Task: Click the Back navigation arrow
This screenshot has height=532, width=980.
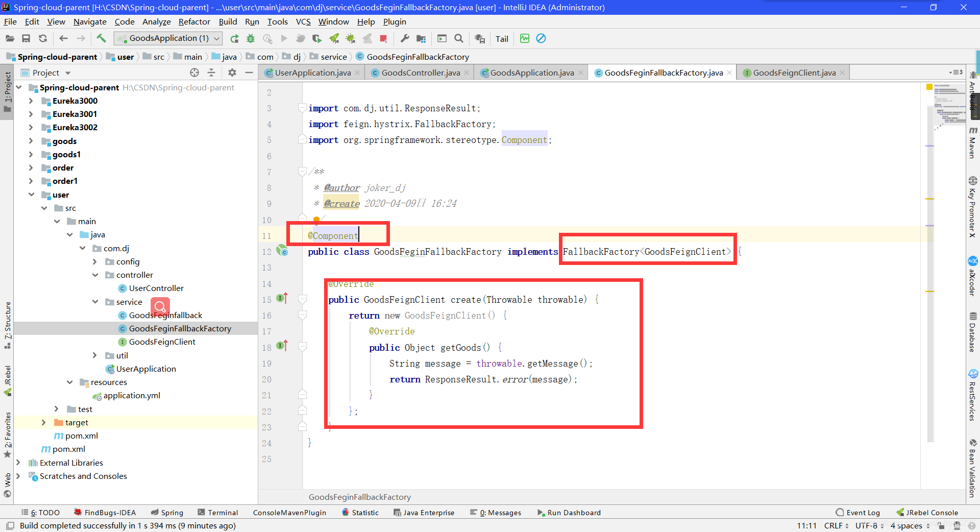Action: (63, 38)
